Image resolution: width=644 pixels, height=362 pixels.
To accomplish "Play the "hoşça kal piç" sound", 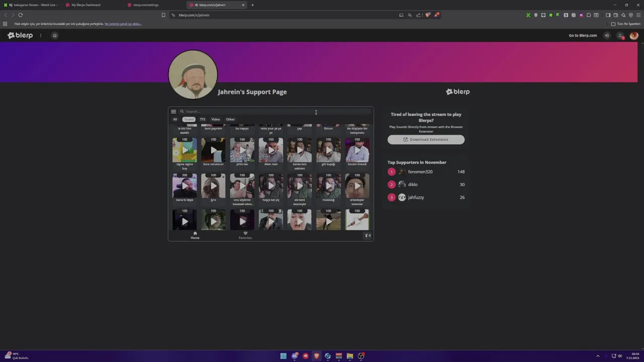I will click(x=271, y=186).
